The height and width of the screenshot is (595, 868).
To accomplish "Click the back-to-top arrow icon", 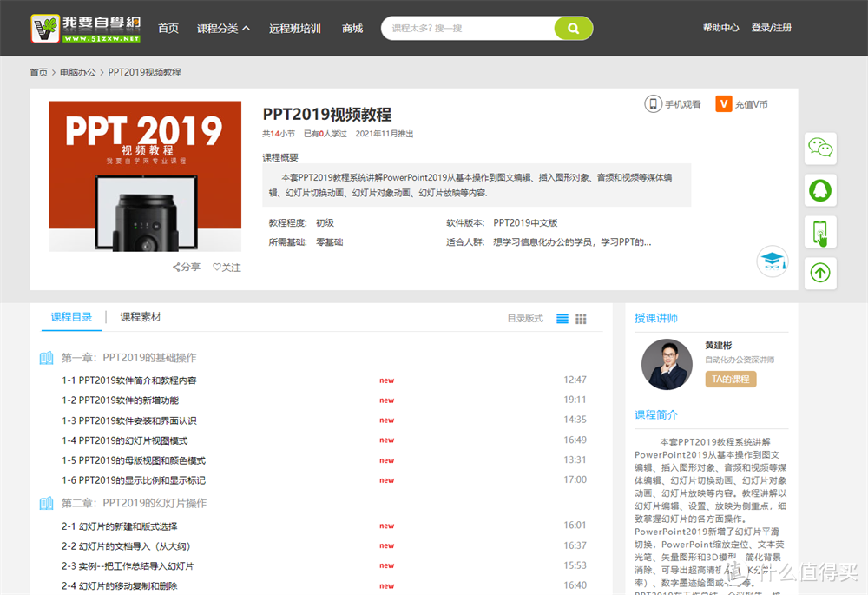I will [x=820, y=273].
